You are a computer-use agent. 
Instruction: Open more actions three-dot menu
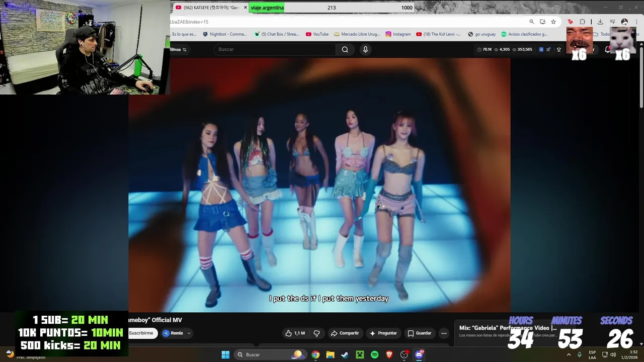click(x=444, y=333)
